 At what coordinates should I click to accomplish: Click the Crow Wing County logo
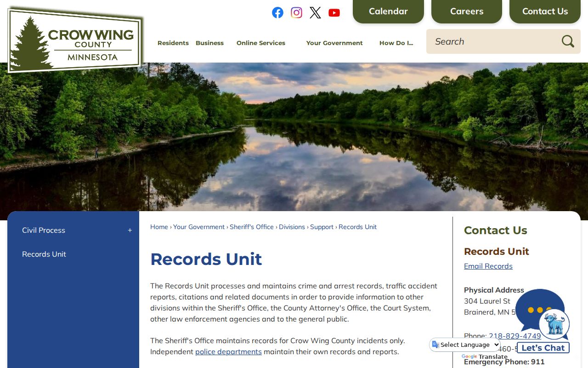tap(76, 40)
